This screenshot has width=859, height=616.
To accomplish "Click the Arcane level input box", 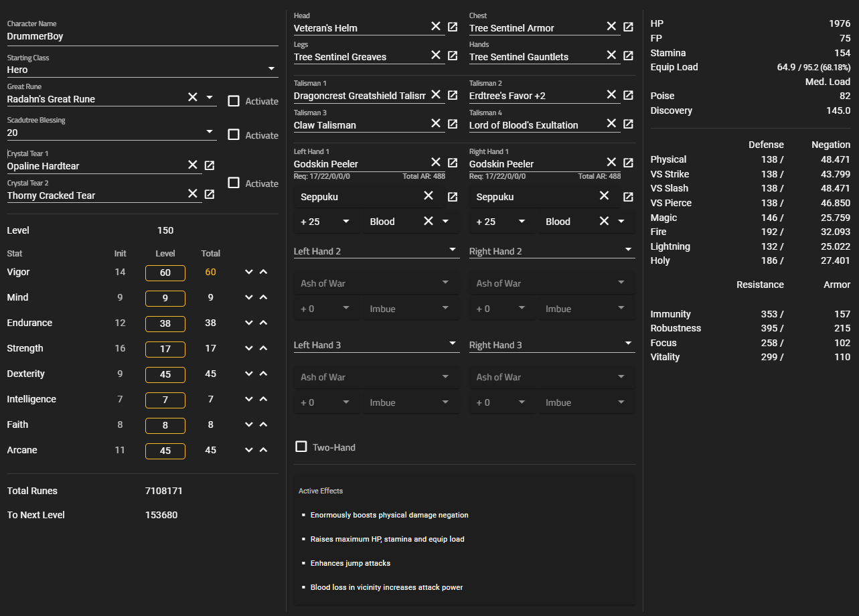I will tap(165, 451).
